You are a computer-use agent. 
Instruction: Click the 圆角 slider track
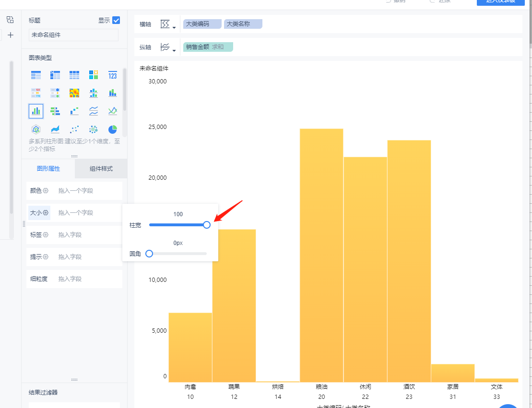(x=178, y=254)
